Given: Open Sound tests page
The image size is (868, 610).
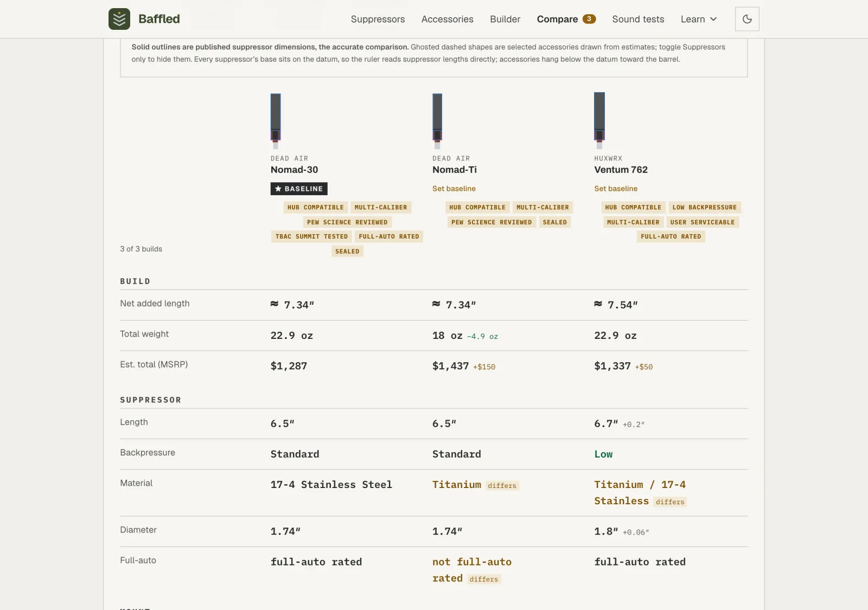Looking at the screenshot, I should (x=638, y=19).
